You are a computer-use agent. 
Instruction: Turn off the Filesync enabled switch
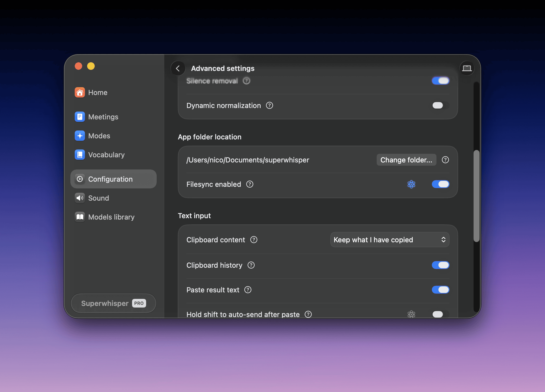tap(441, 184)
